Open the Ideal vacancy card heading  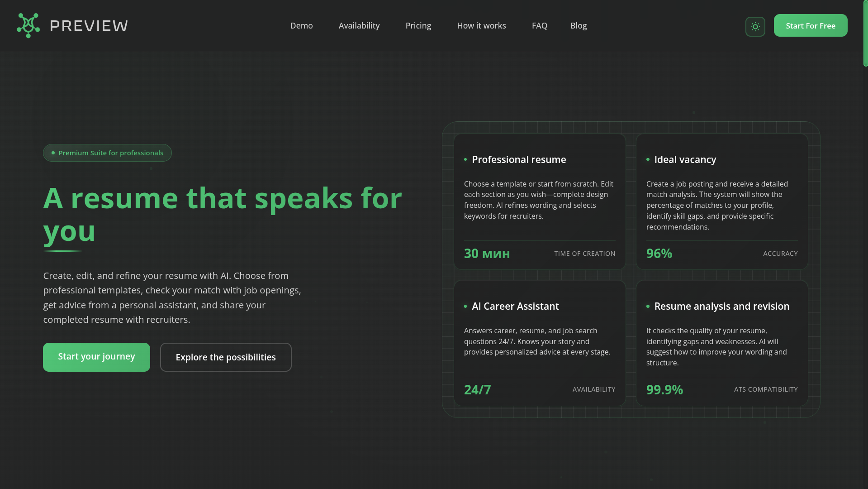[x=685, y=160]
